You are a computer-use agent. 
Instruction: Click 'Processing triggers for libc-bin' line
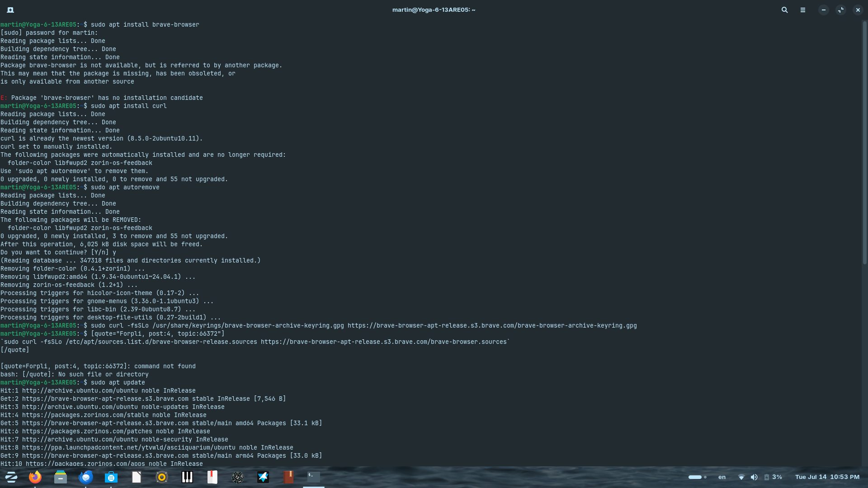tap(98, 309)
